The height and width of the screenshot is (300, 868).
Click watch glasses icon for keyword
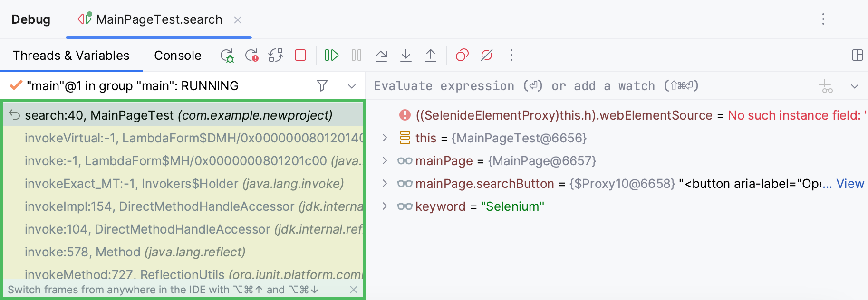(405, 206)
